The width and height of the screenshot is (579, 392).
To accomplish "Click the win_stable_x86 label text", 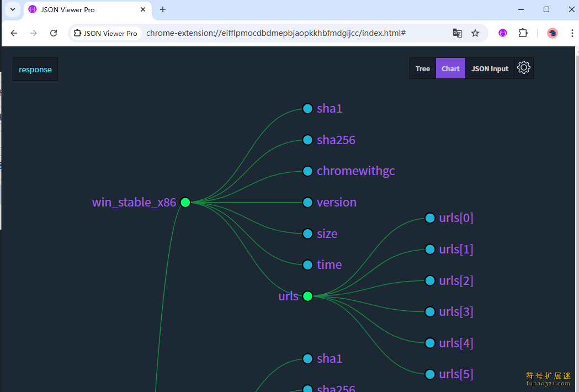I will (134, 203).
